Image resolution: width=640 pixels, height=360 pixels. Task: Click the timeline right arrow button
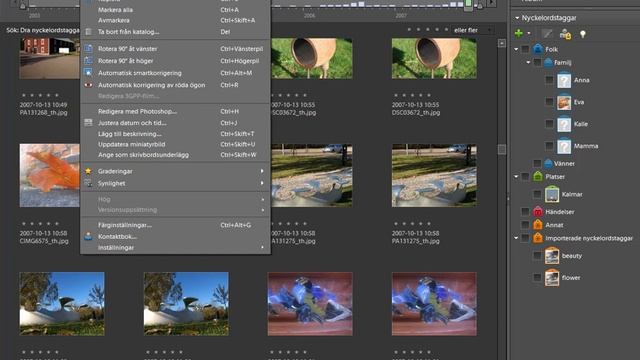[491, 3]
